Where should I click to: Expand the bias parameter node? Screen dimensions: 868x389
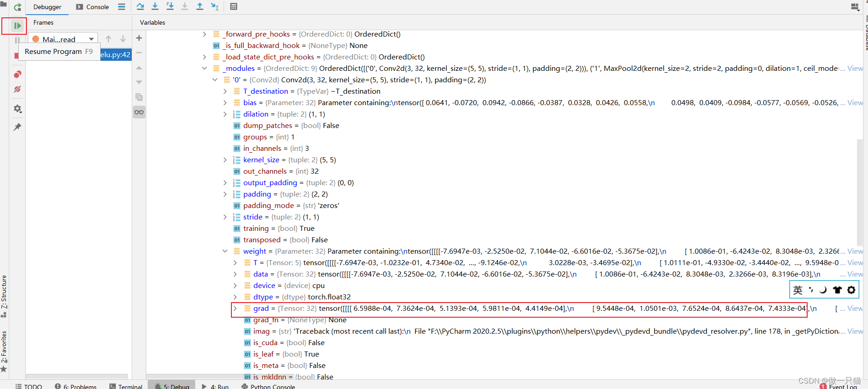(225, 103)
